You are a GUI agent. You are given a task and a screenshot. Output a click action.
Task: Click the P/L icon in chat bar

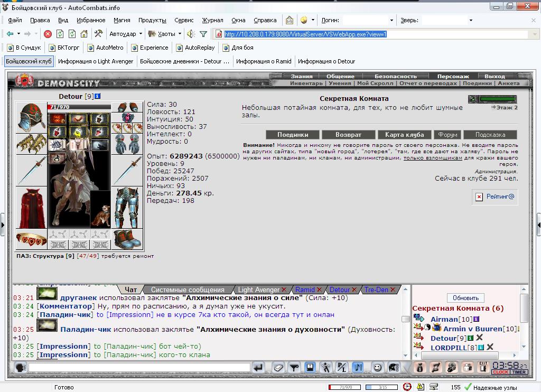pyautogui.click(x=342, y=368)
